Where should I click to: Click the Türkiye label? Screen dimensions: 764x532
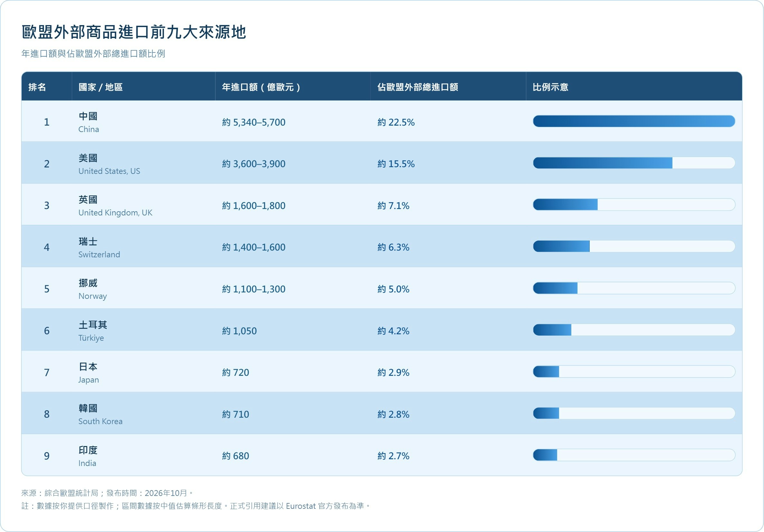91,338
